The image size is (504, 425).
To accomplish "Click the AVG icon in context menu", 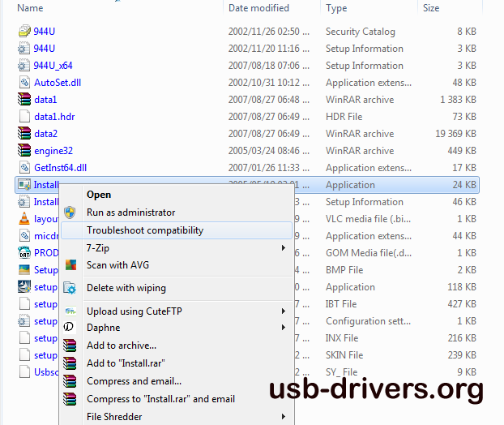I will tap(70, 265).
